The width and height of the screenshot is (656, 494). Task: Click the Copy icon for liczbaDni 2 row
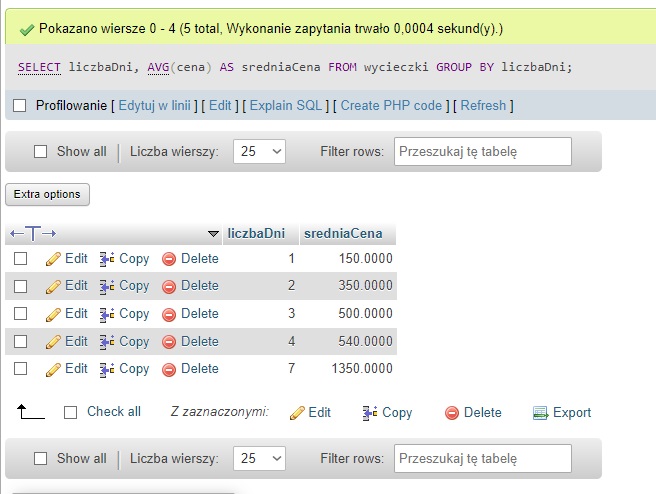click(x=107, y=286)
